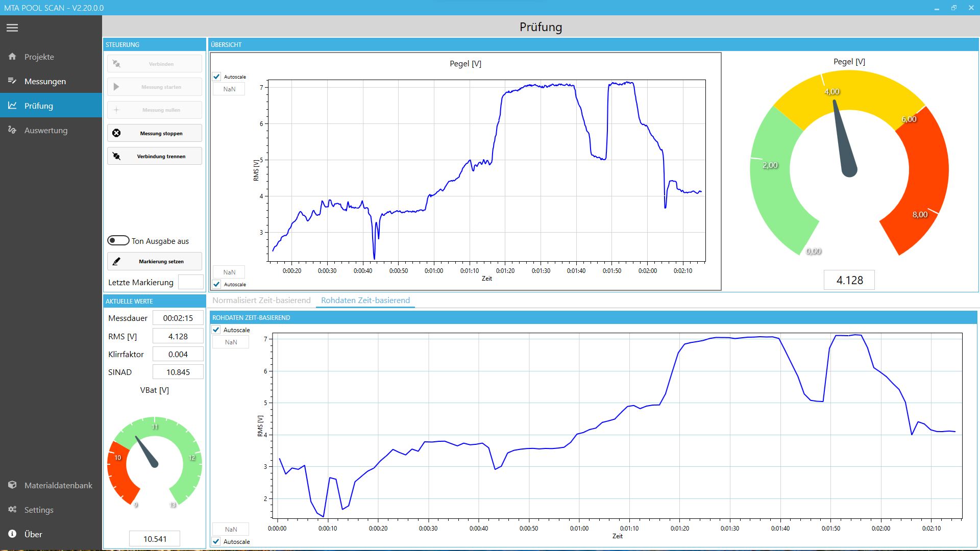
Task: Switch to Normalisiert Zeit-basierend tab
Action: coord(261,300)
